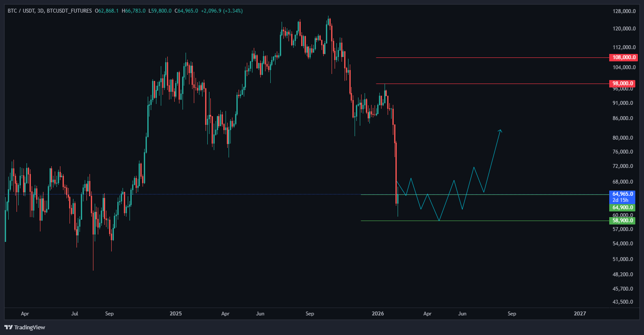The height and width of the screenshot is (335, 644).
Task: Click the 128,000.0 tick on price scale
Action: click(x=624, y=11)
